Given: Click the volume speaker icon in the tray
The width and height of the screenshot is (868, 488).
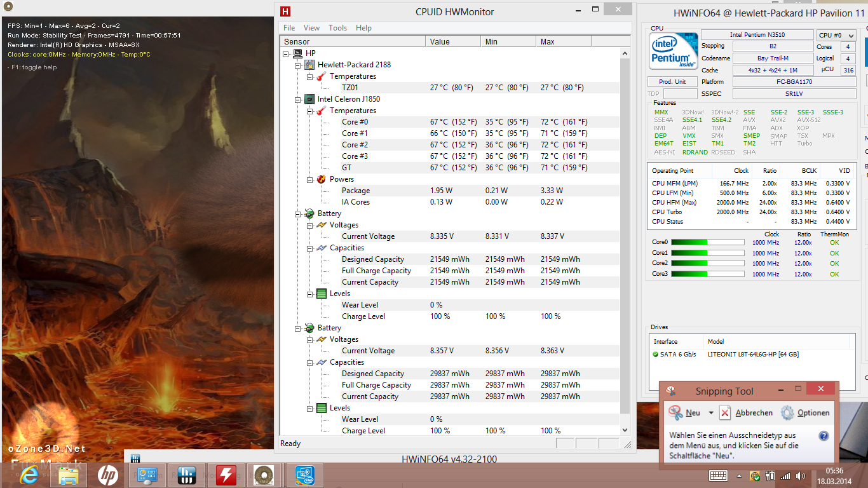Looking at the screenshot, I should 800,476.
